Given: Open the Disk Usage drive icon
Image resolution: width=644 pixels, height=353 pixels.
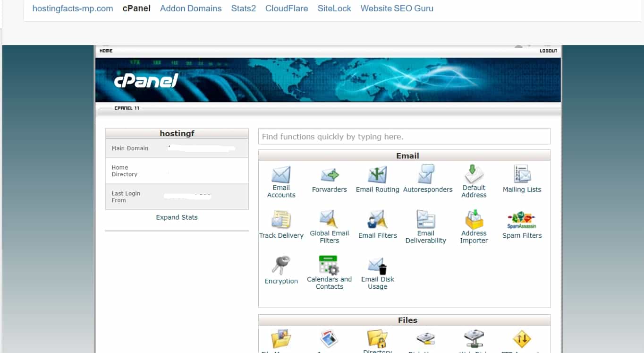Looking at the screenshot, I should tap(426, 339).
